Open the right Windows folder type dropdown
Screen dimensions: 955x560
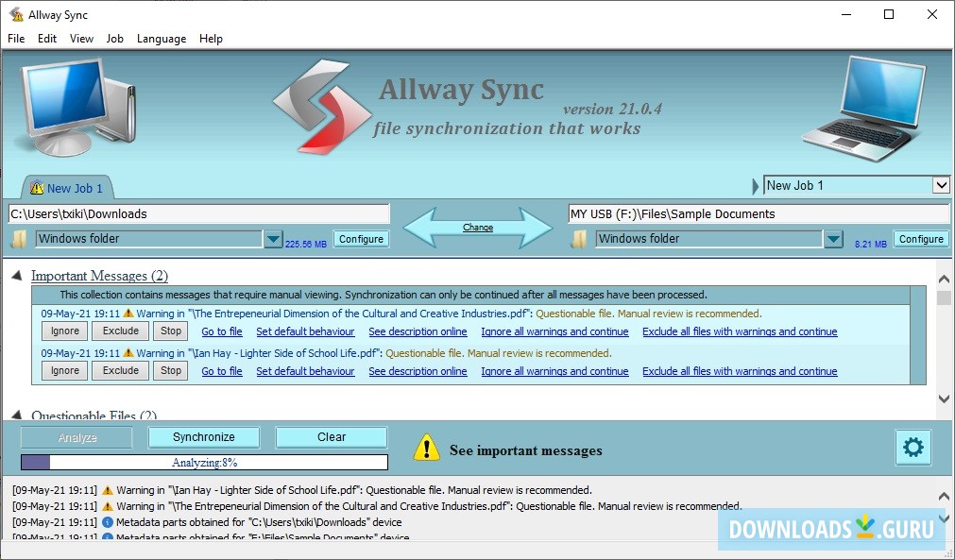tap(833, 239)
